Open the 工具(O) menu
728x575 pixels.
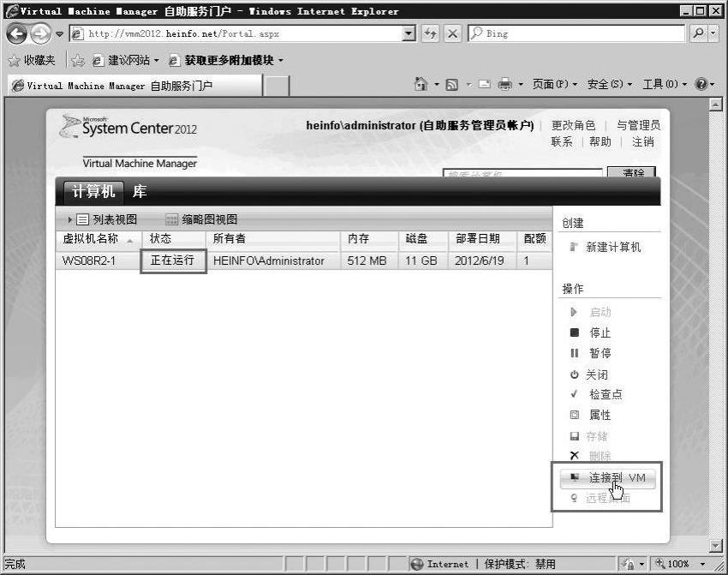click(x=665, y=84)
